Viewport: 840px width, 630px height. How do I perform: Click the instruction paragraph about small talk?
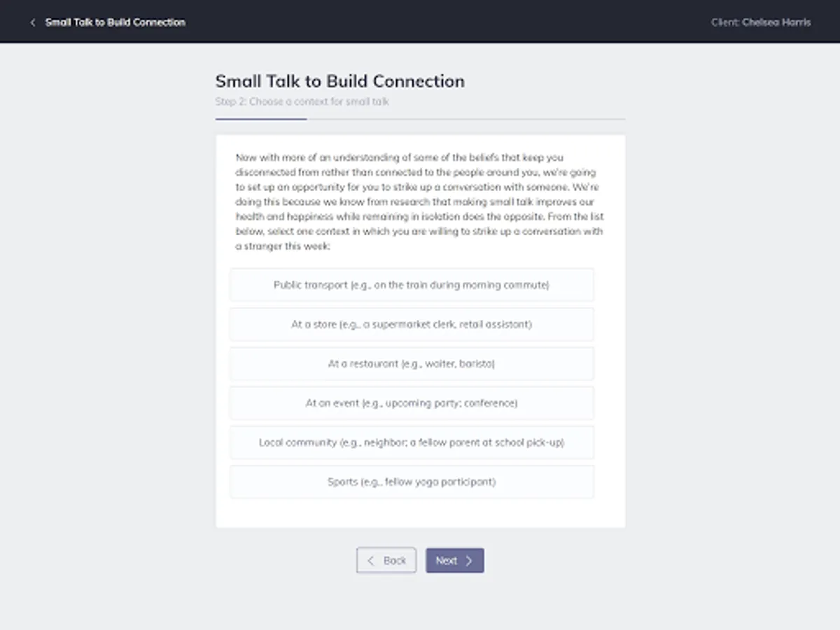pos(420,202)
